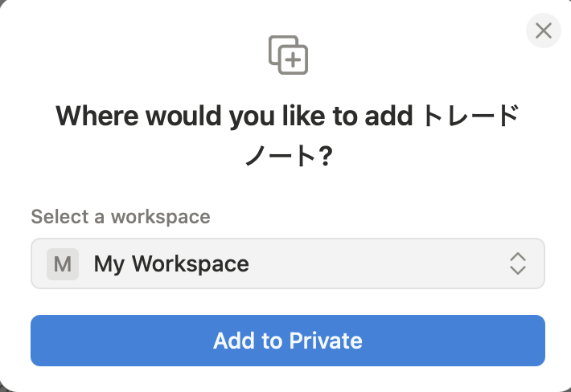Confirm adding トレードノート to Private
Image resolution: width=571 pixels, height=392 pixels.
pos(287,341)
